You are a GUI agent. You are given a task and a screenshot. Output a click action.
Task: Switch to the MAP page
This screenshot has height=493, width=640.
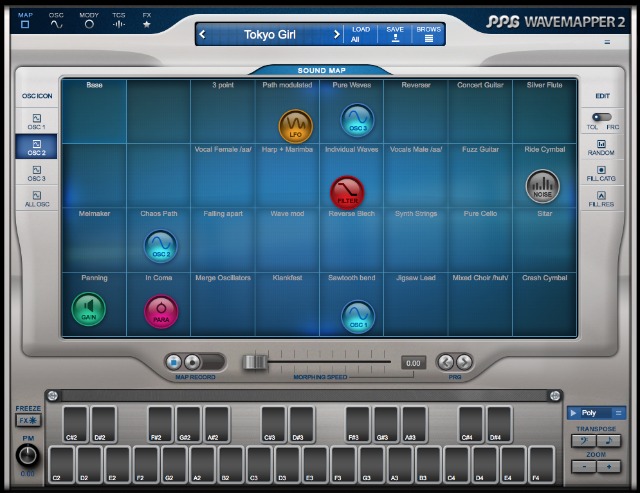click(25, 20)
